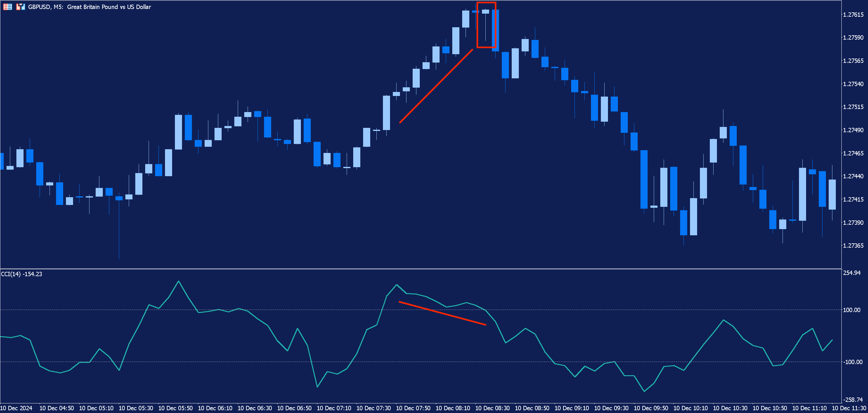Toggle the One Click Trading panel icon
This screenshot has width=868, height=413.
click(x=20, y=7)
